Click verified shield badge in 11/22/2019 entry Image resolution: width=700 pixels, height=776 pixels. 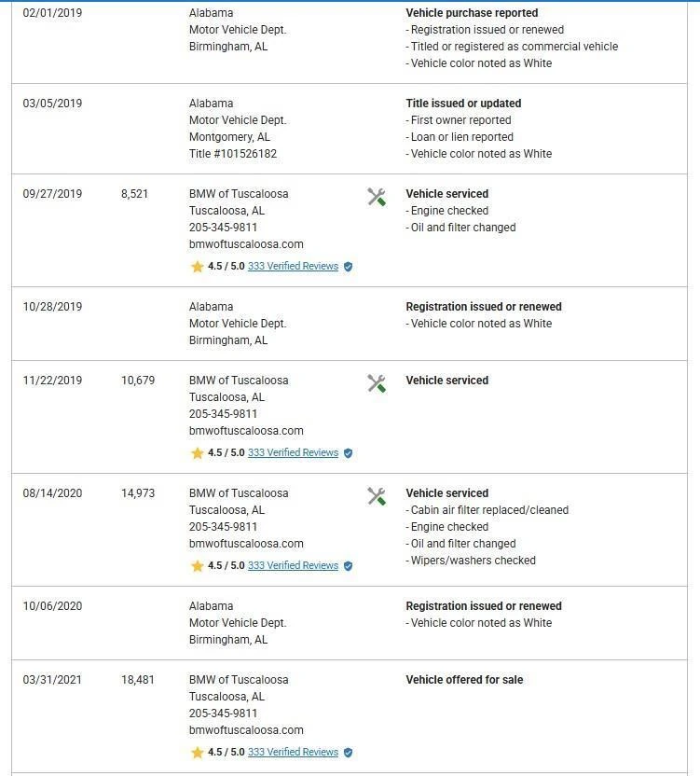(x=348, y=453)
